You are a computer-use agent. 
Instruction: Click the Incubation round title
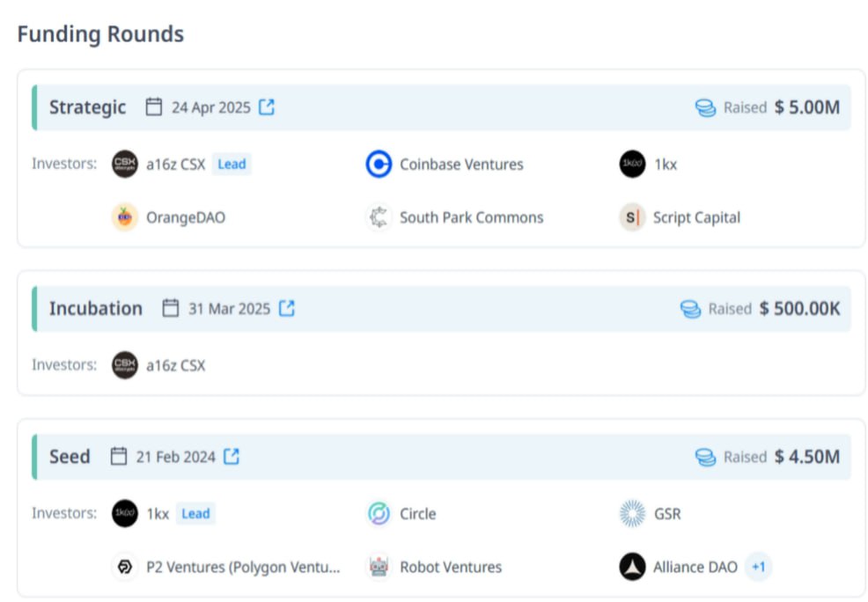96,308
